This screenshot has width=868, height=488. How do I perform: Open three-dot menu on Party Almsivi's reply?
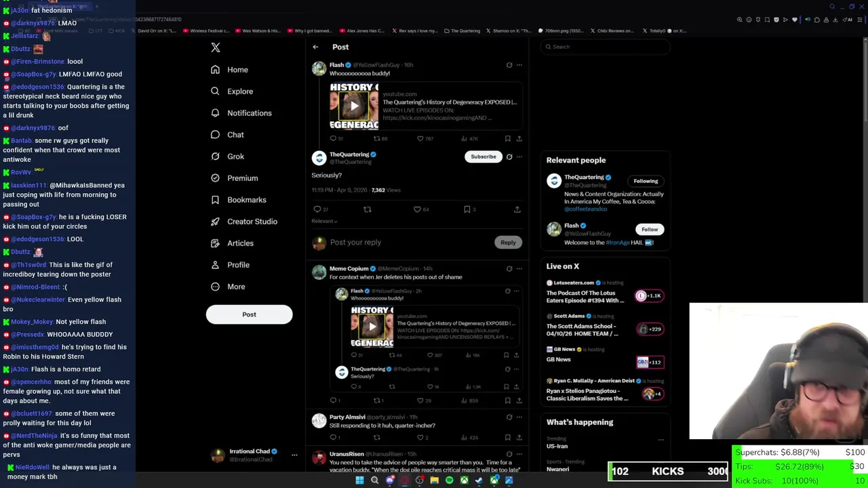pos(519,418)
